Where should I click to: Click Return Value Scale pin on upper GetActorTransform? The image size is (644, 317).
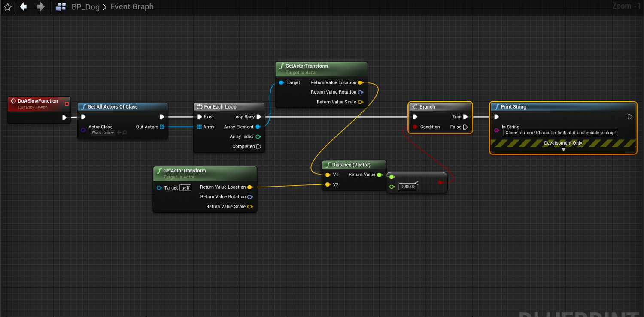coord(360,102)
